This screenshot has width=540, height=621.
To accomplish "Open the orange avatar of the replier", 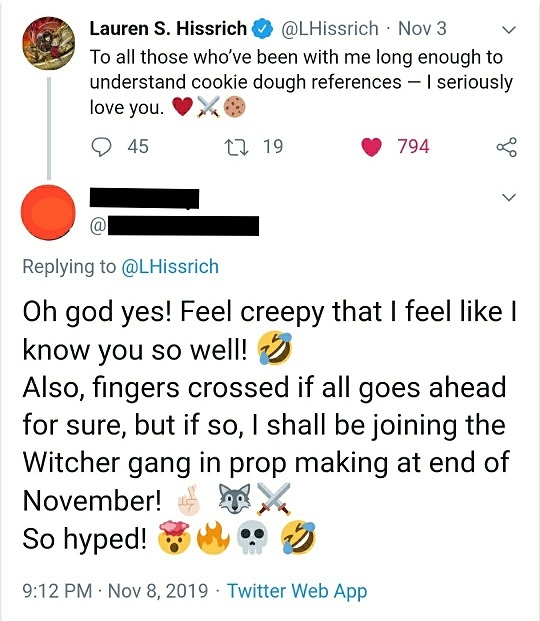I will click(48, 212).
